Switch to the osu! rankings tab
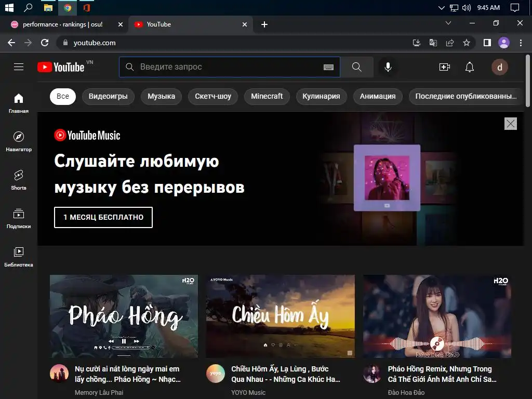The image size is (532, 399). pos(63,24)
